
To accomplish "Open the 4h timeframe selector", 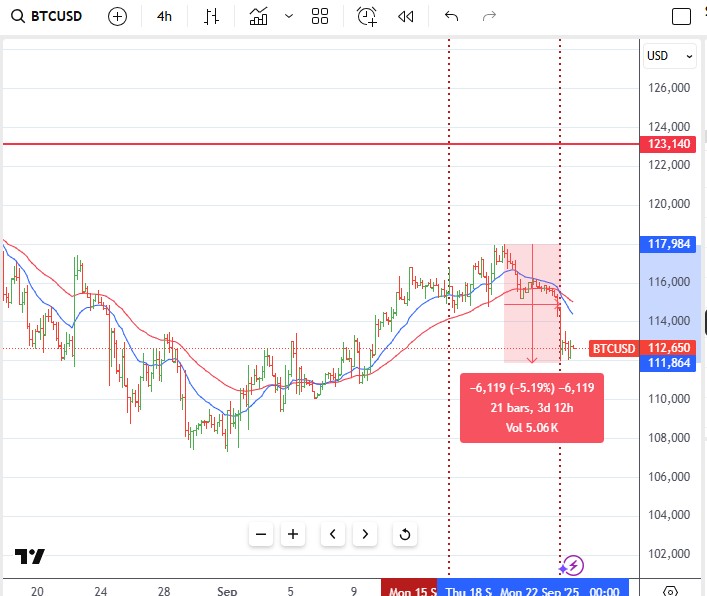I will 164,16.
